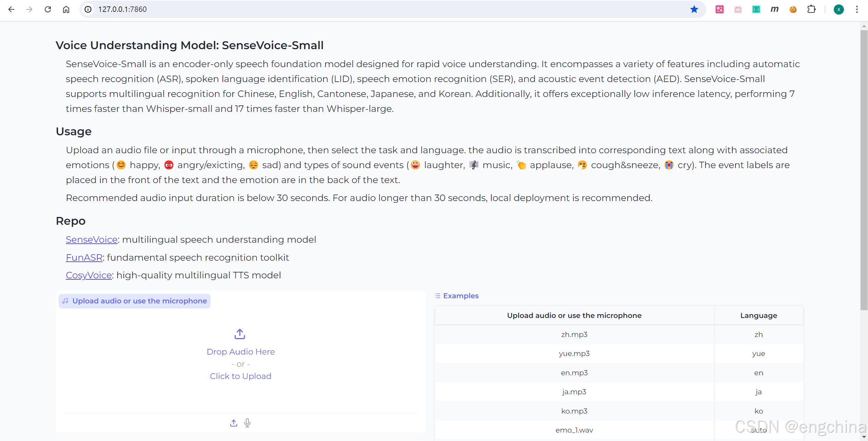Select the zh.mp3 example row
868x441 pixels.
point(619,335)
